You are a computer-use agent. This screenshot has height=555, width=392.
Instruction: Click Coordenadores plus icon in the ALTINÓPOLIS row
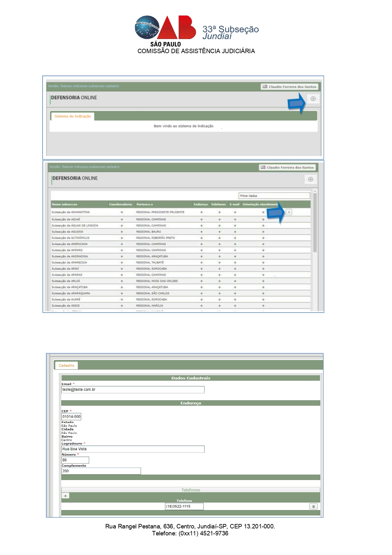pos(122,238)
